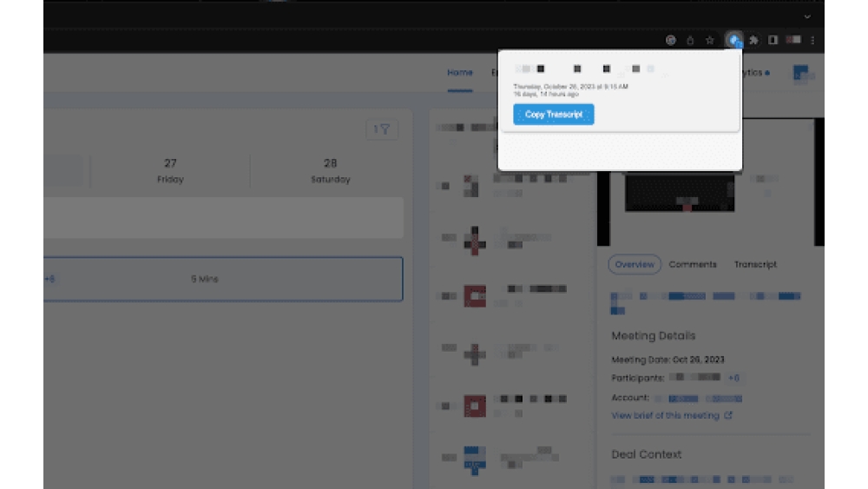Click the Account: label
The height and width of the screenshot is (489, 868).
click(630, 398)
